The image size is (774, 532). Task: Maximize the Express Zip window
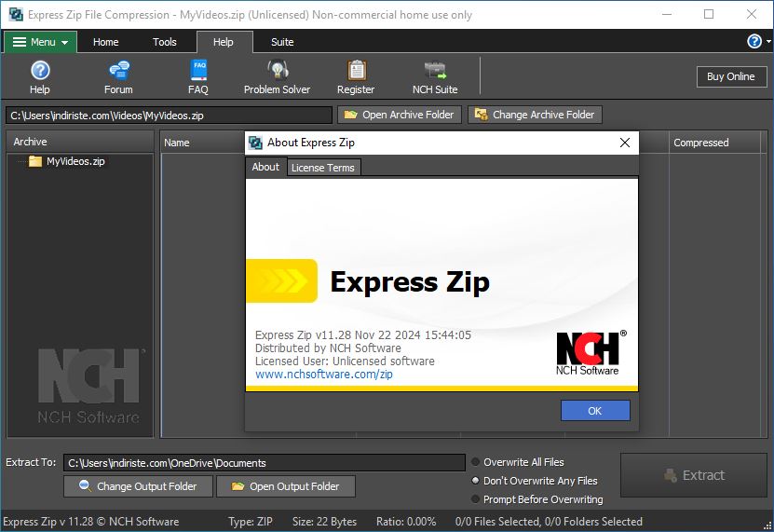coord(709,14)
